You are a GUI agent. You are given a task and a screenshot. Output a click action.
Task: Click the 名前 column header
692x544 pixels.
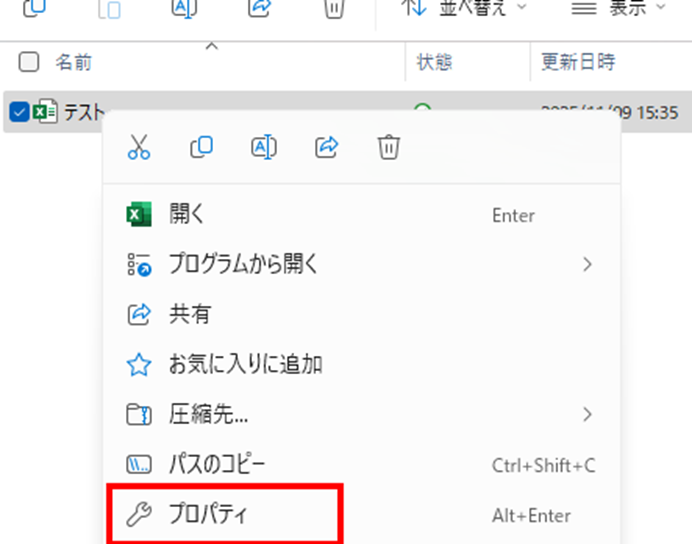[x=74, y=63]
